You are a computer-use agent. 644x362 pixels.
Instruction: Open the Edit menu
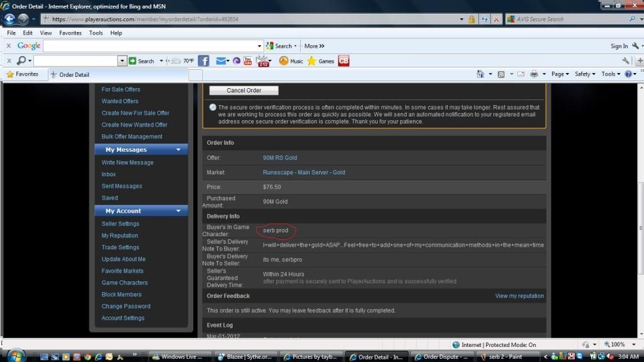tap(28, 33)
